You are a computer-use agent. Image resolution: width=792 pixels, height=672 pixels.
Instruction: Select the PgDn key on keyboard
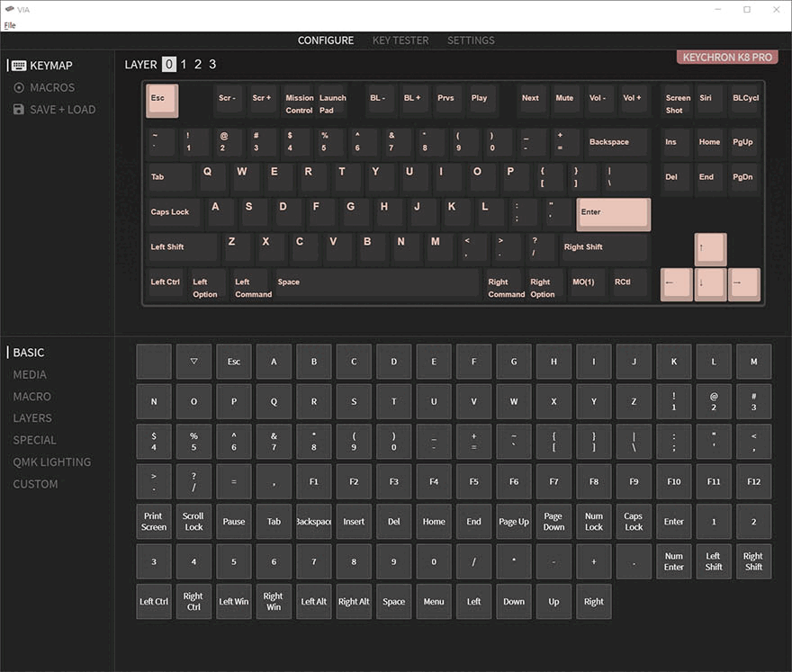point(744,179)
